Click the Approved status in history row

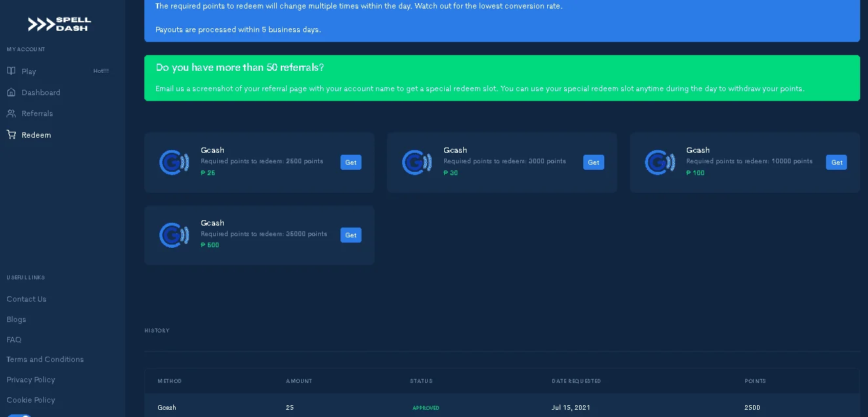tap(426, 408)
